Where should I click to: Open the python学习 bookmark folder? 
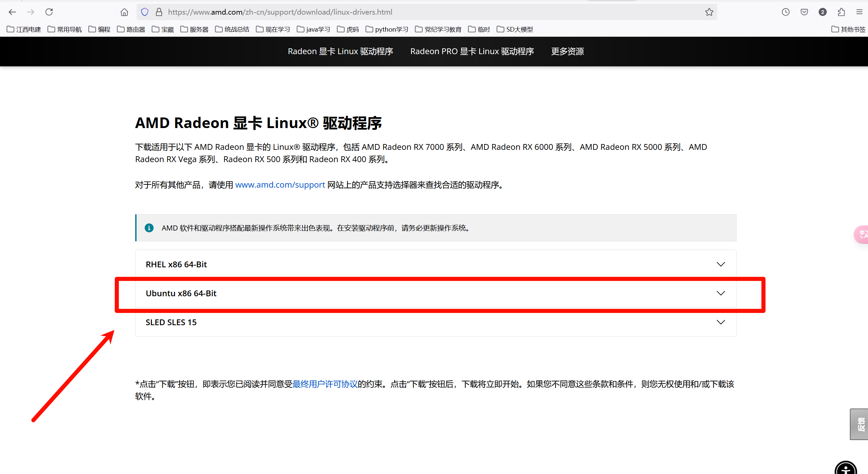(x=387, y=29)
